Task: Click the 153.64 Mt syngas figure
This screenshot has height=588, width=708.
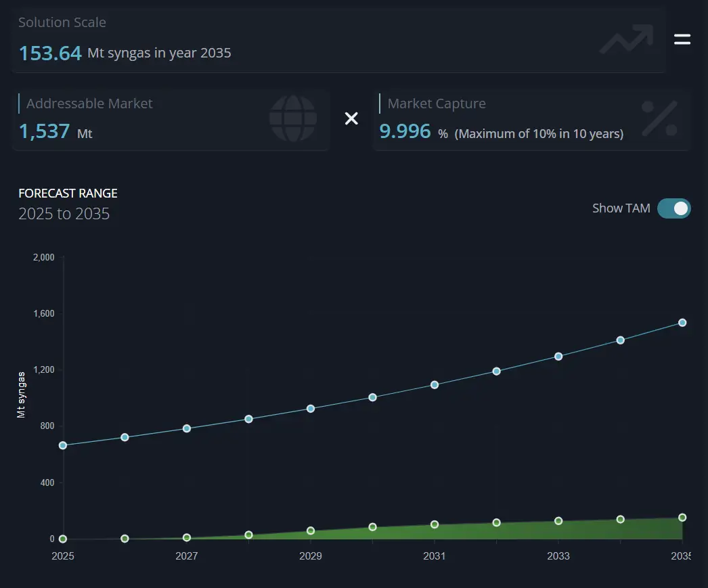Action: (x=51, y=53)
